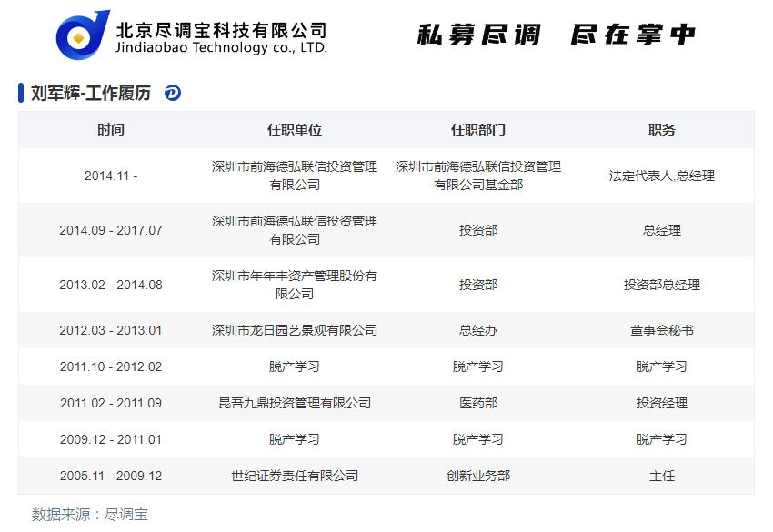Select the 总经理 position cell

click(661, 230)
